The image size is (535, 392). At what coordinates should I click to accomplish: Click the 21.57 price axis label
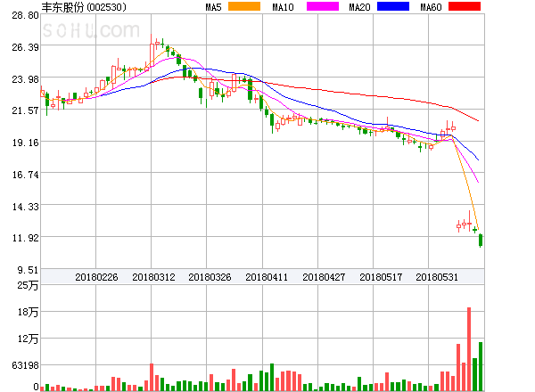pos(25,110)
